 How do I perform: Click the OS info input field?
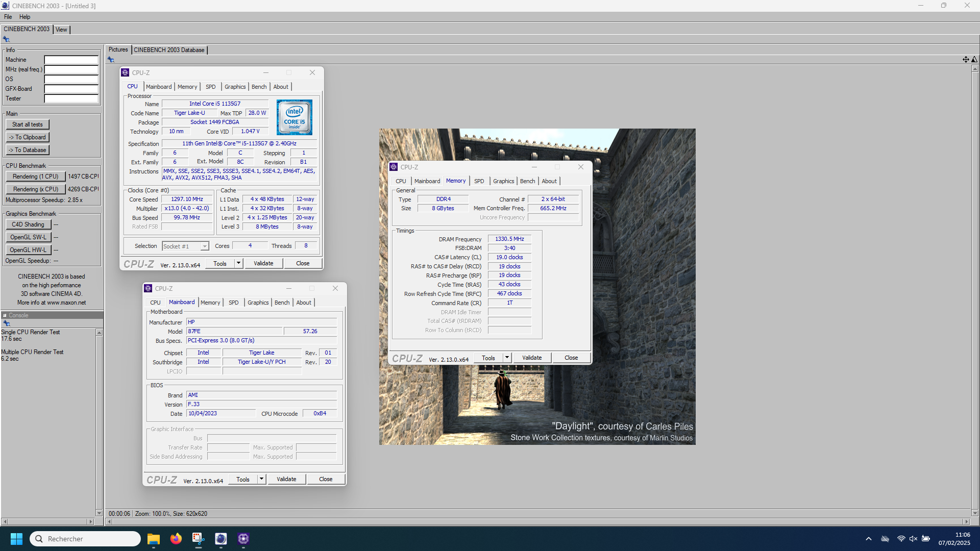pyautogui.click(x=71, y=79)
